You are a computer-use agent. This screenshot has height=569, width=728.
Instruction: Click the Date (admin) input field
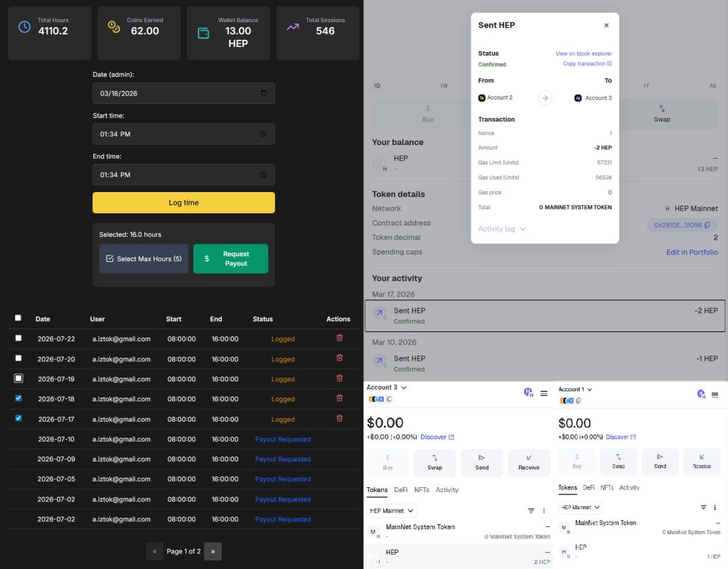click(183, 92)
